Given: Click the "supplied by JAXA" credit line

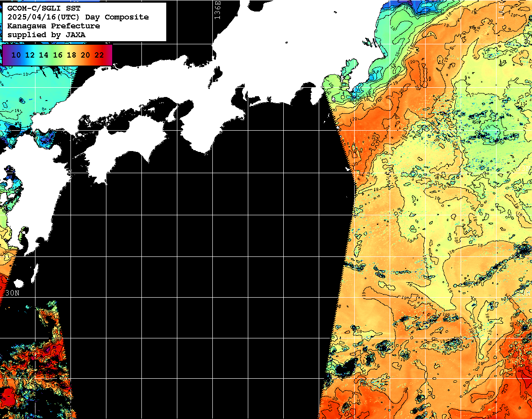Looking at the screenshot, I should (47, 35).
